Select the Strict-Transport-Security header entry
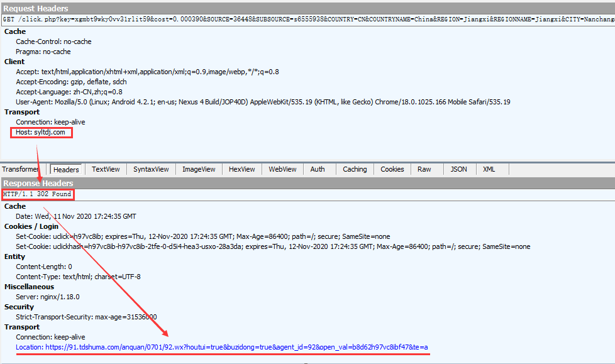The image size is (615, 364). (86, 317)
